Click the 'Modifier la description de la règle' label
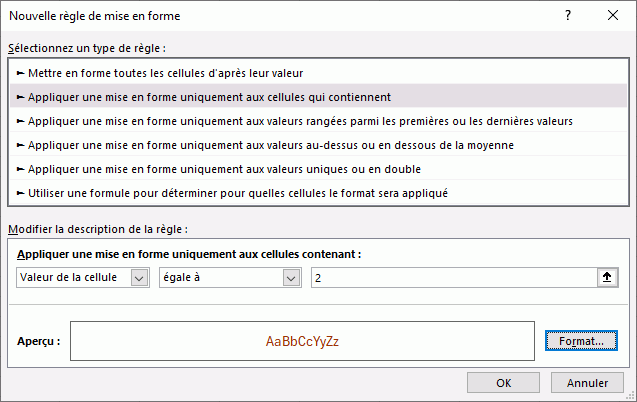This screenshot has height=402, width=637. (97, 230)
